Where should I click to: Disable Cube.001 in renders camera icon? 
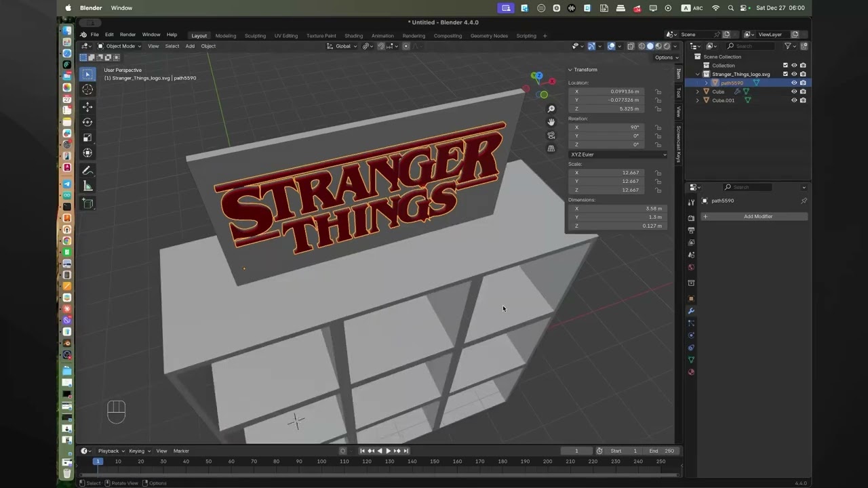[803, 100]
